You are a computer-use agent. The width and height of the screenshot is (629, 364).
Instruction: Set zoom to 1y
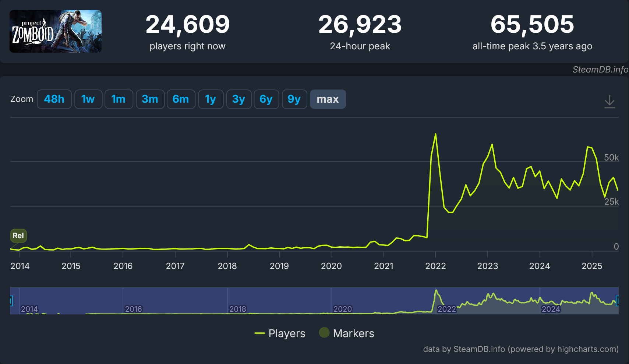tap(211, 99)
